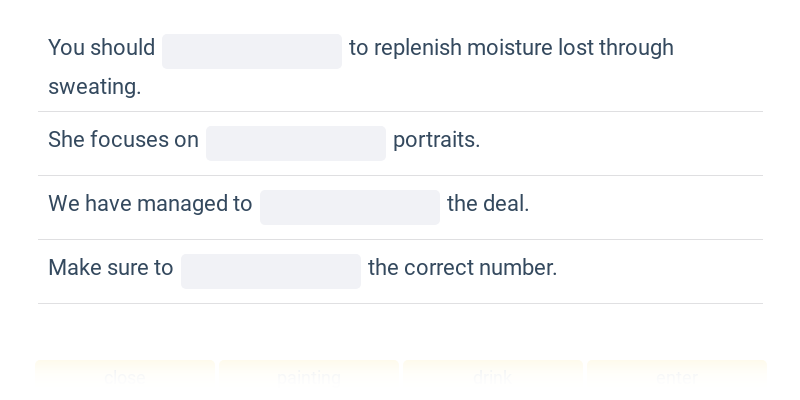Click the word "sweating."

[x=94, y=87]
